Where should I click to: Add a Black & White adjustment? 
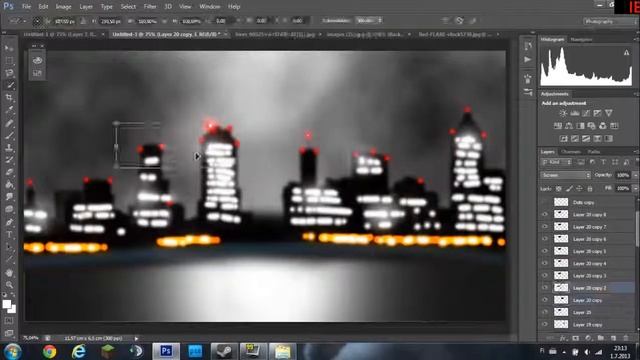[580, 126]
